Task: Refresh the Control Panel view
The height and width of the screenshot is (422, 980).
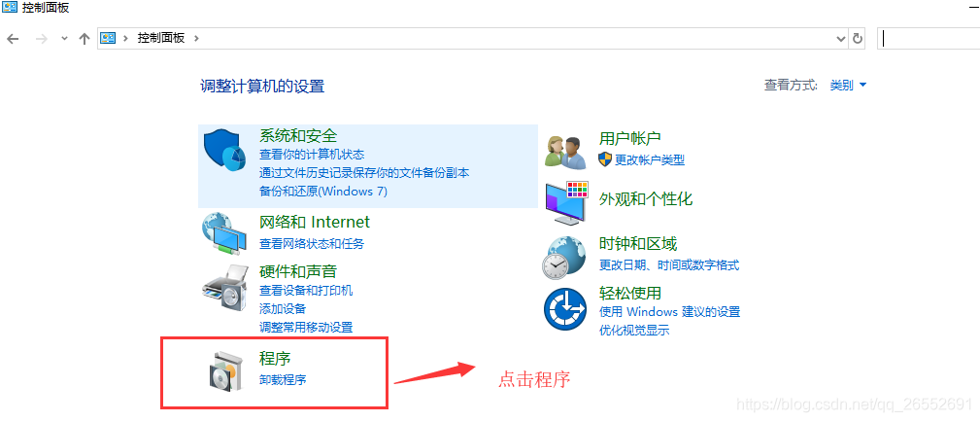Action: (858, 39)
